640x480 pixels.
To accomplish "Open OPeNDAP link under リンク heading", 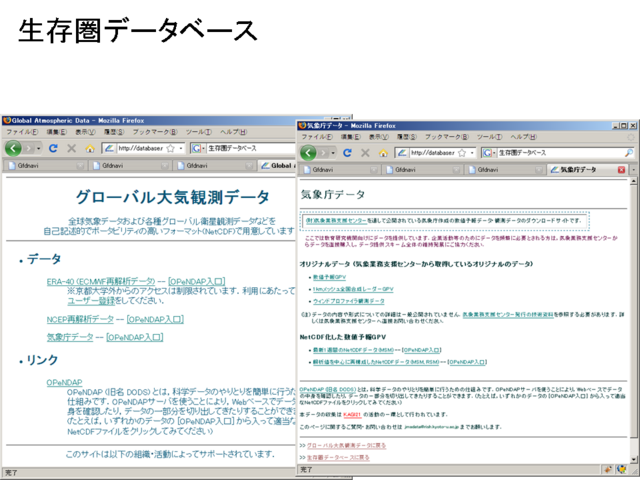I will coord(64,382).
